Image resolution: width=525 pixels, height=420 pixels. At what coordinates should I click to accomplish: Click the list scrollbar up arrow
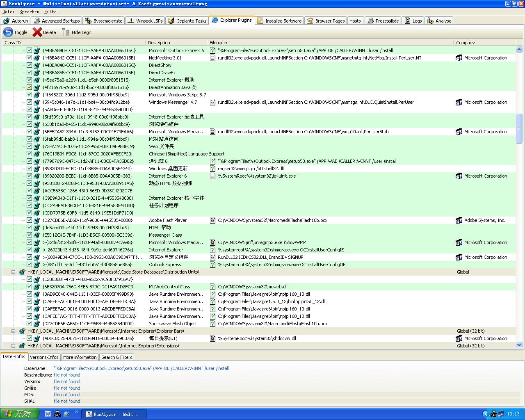[519, 50]
